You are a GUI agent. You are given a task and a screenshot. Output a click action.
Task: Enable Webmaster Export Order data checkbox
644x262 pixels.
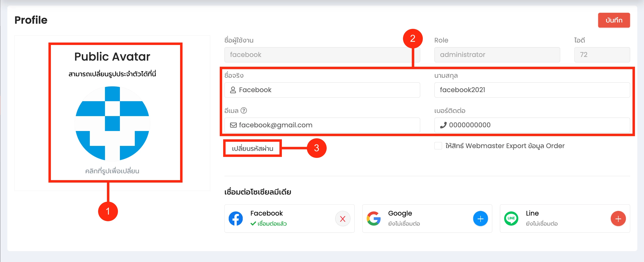point(438,146)
